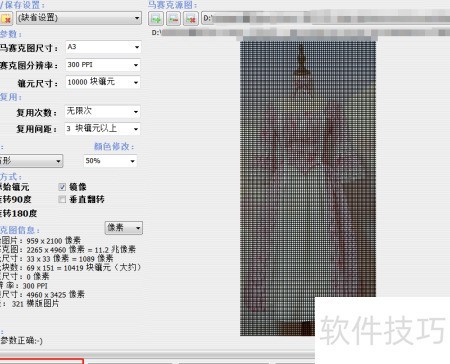Open the 50% color modification dropdown
Image resolution: width=450 pixels, height=364 pixels.
coord(110,161)
